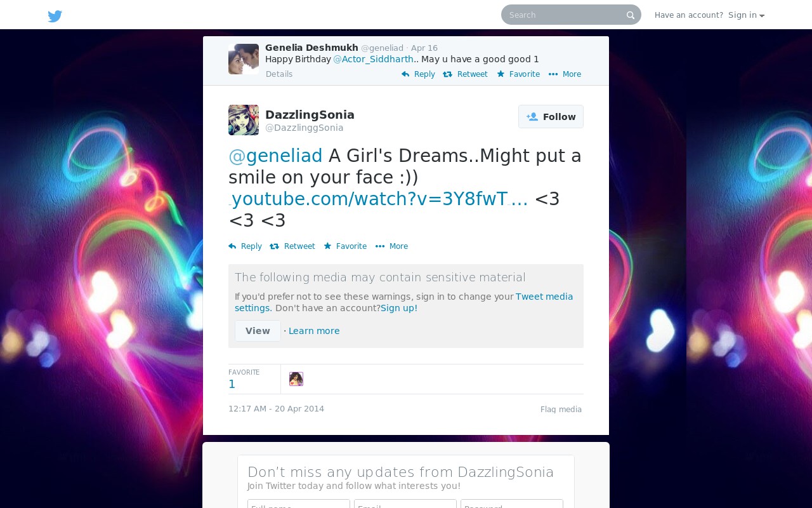The height and width of the screenshot is (508, 812).
Task: Click the Email signup field
Action: tap(405, 504)
